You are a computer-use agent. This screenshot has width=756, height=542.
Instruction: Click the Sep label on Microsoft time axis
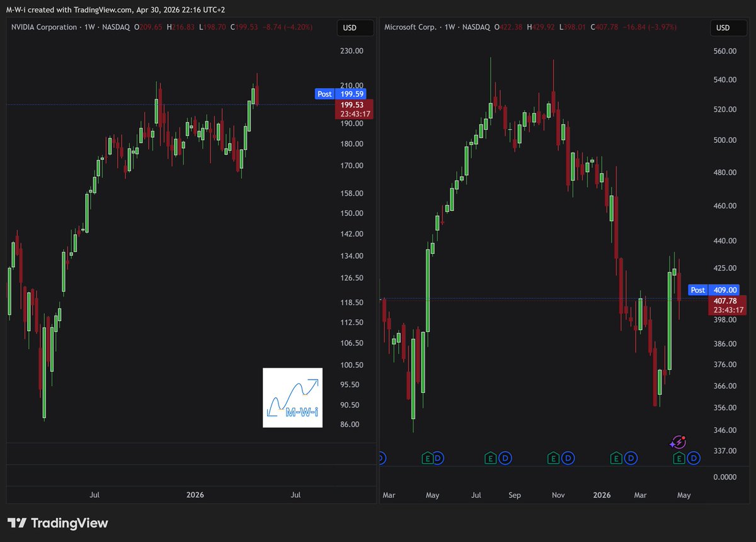click(x=515, y=495)
